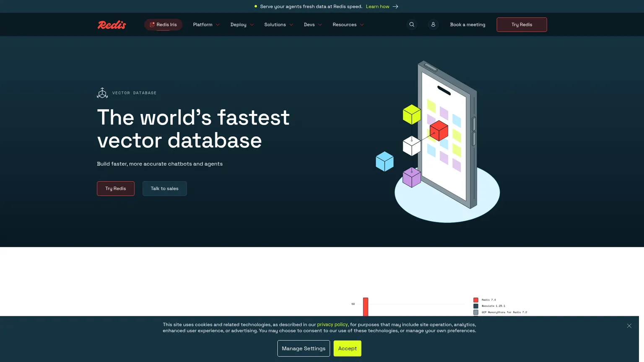Close the cookie banner with X
The height and width of the screenshot is (362, 644).
pos(629,326)
